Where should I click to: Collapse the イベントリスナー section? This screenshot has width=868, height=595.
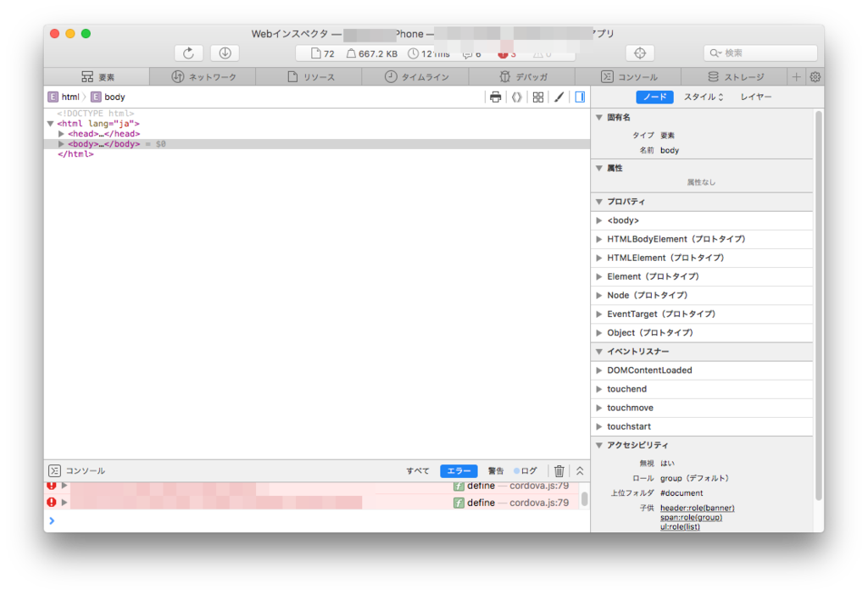pos(600,351)
